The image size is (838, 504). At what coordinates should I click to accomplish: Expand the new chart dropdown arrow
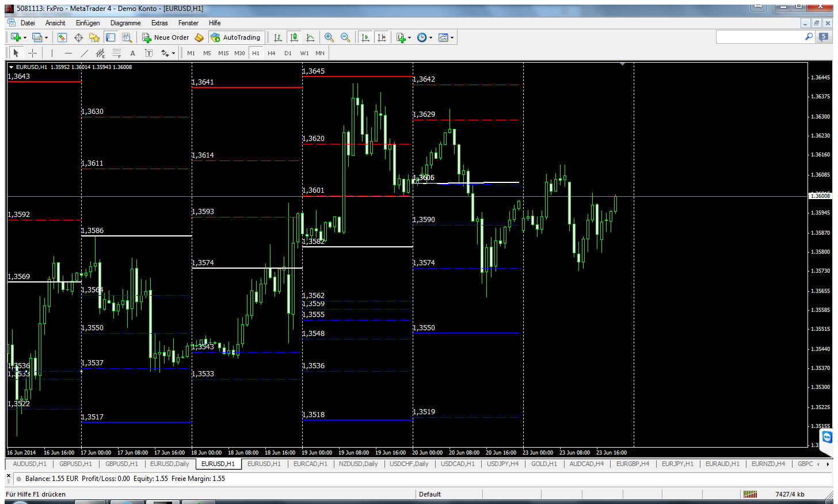pos(25,37)
